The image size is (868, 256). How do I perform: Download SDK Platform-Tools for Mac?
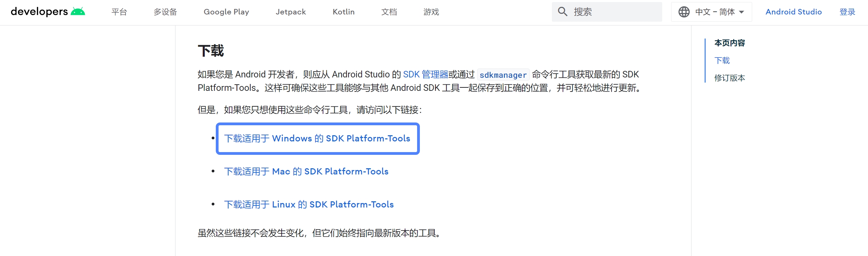(x=306, y=171)
